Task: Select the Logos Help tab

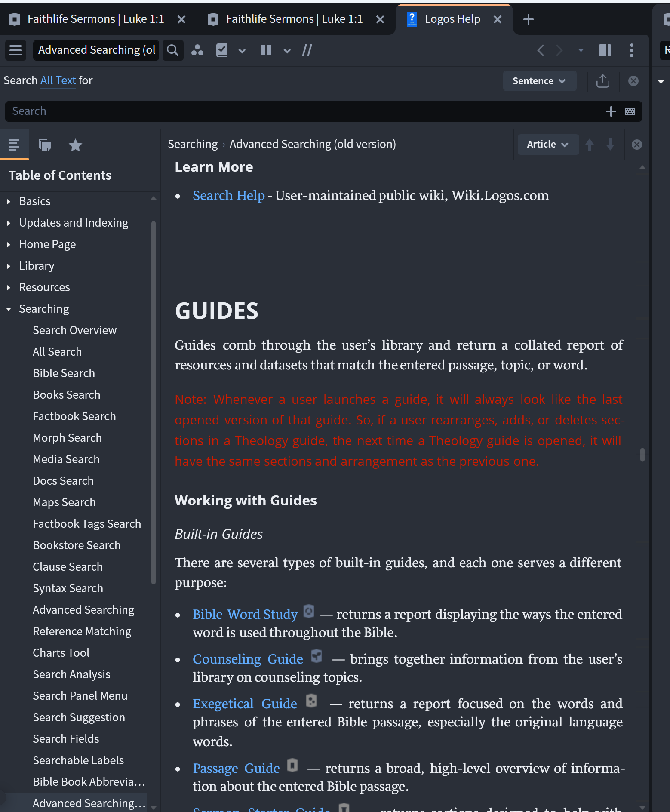Action: click(x=452, y=19)
